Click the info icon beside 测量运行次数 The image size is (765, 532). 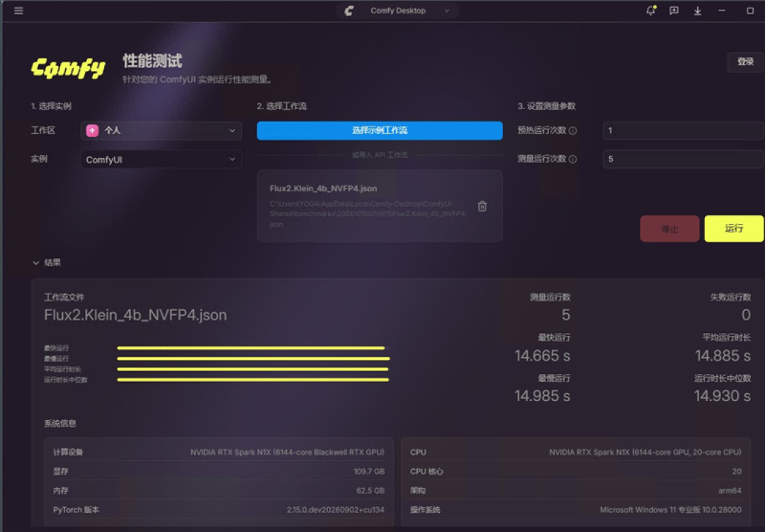pos(573,159)
